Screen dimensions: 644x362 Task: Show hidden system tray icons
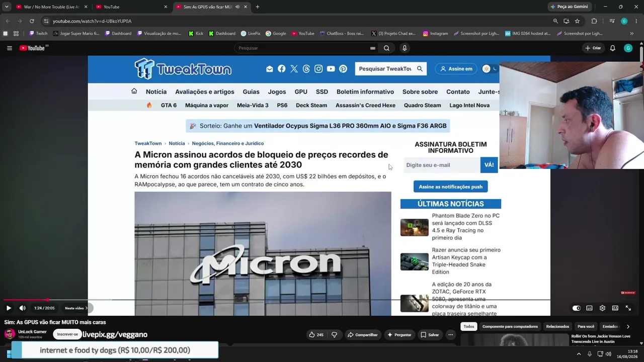[579, 354]
